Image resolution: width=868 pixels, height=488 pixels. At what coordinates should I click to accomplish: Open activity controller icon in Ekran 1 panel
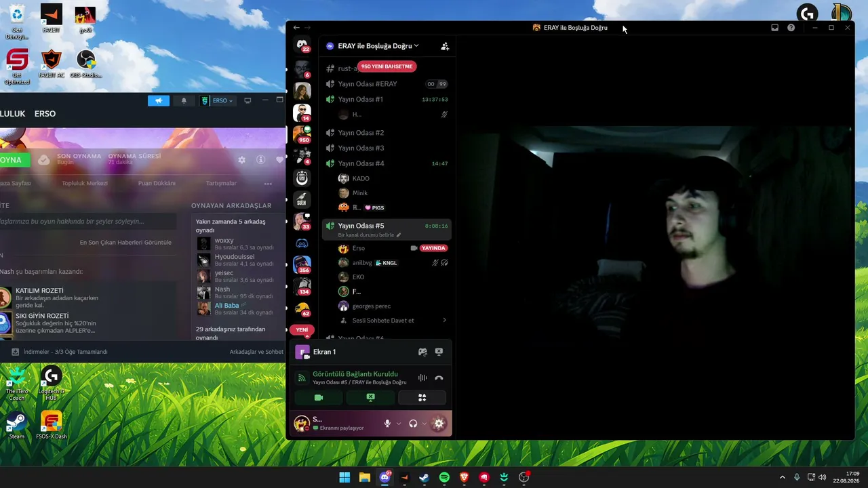(x=422, y=352)
